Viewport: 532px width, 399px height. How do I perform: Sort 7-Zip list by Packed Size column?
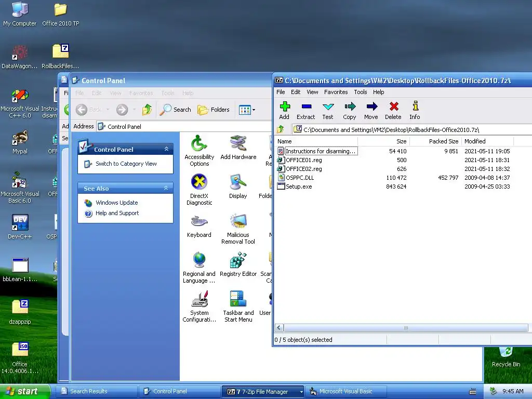point(436,141)
